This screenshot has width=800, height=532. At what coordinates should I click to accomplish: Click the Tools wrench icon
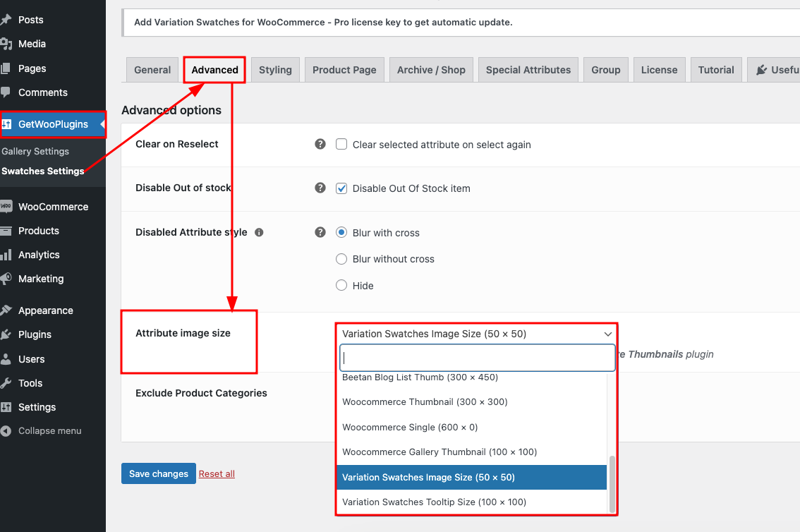tap(6, 383)
